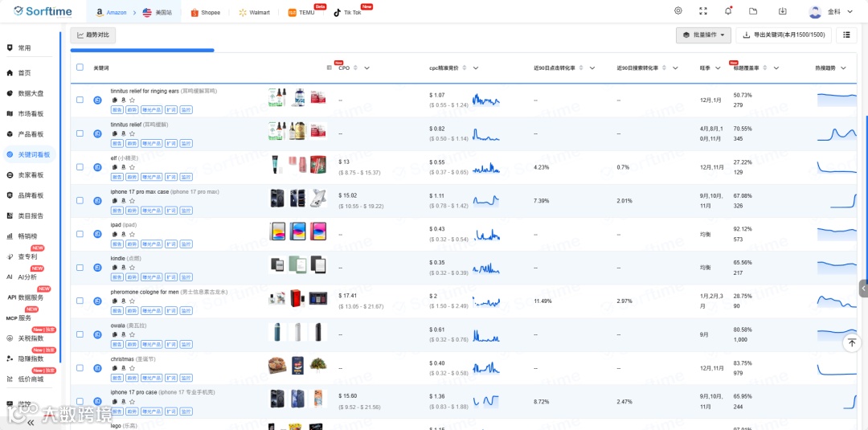Image resolution: width=868 pixels, height=430 pixels.
Task: Click 扩词 tag for 'iphone 17 pro max case'
Action: [x=171, y=211]
